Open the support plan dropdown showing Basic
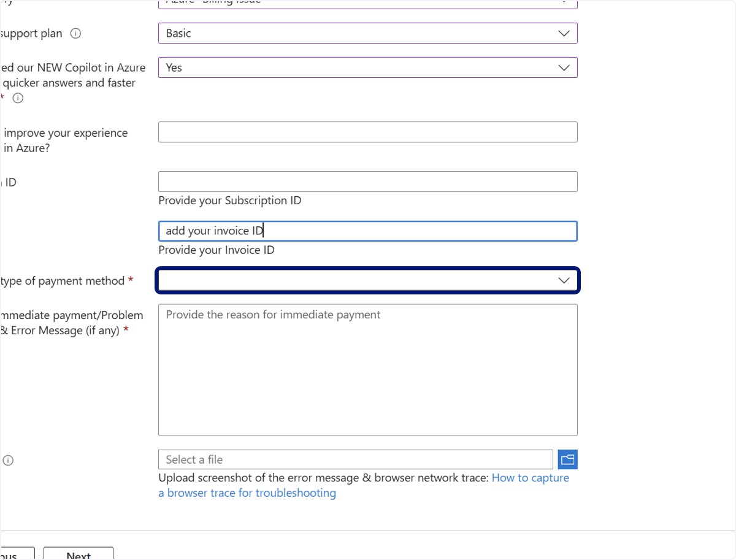Image resolution: width=736 pixels, height=560 pixels. (x=367, y=33)
